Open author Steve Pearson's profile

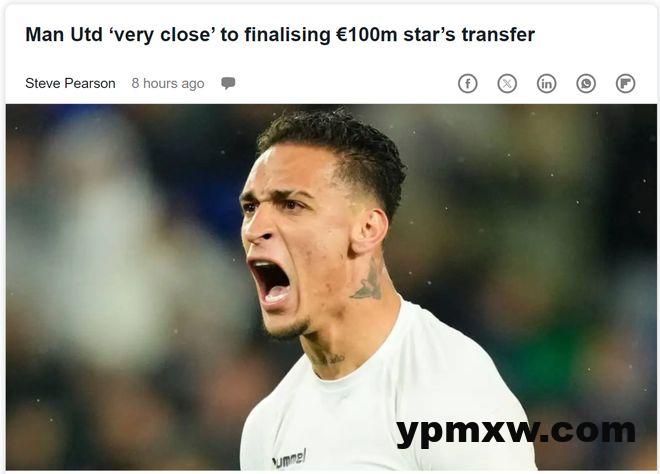coord(70,83)
